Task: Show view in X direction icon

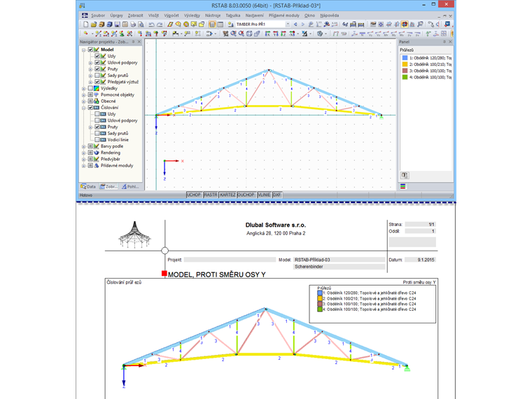Action: pos(267,34)
